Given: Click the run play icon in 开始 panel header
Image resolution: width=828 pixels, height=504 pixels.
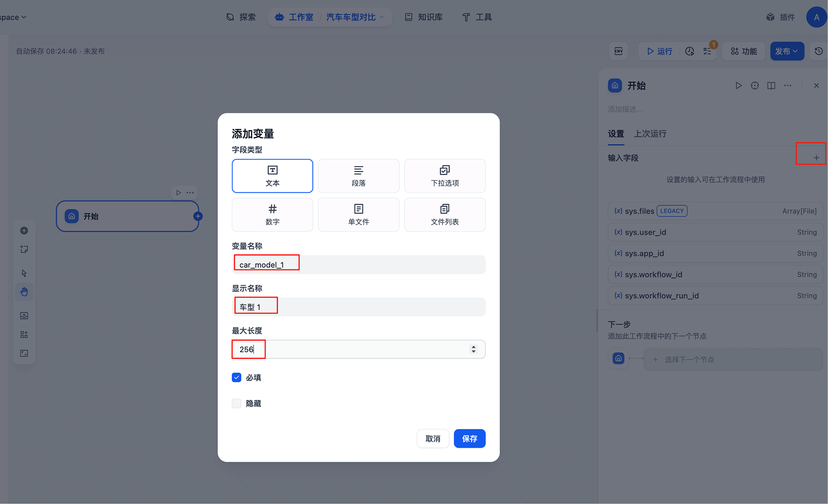Looking at the screenshot, I should pyautogui.click(x=738, y=86).
